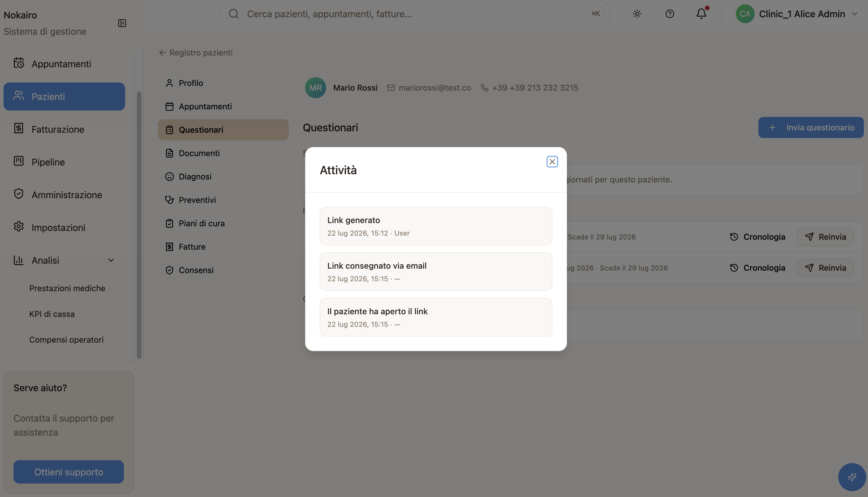Select the Link generato activity entry

436,226
